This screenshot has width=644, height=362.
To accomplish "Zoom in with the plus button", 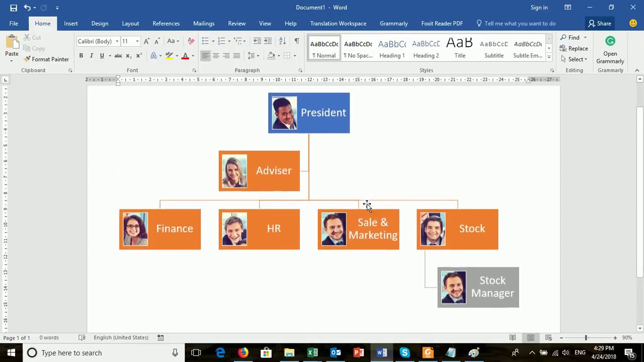I will [615, 338].
